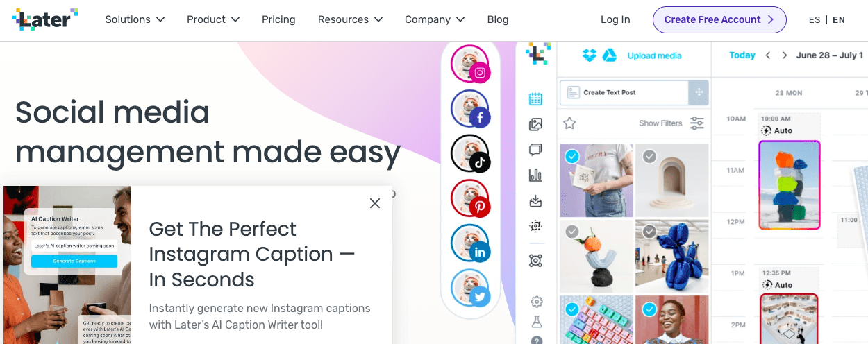Click the star favorites icon
868x344 pixels.
[x=569, y=123]
